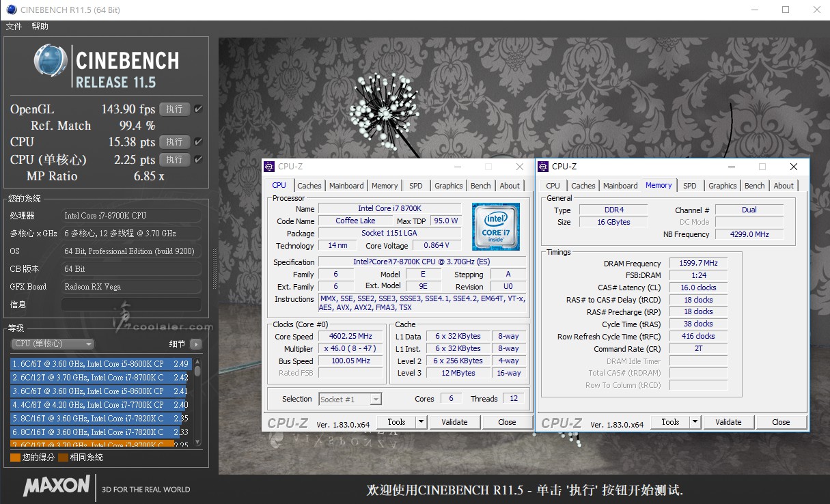Open About tab in CPU-Z Memory window
830x504 pixels.
[x=784, y=186]
